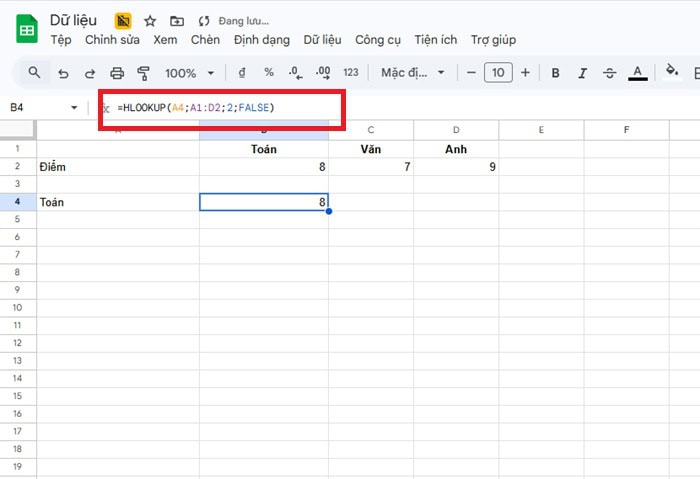Select cell A2 containing Điểm
The height and width of the screenshot is (479, 700).
117,167
